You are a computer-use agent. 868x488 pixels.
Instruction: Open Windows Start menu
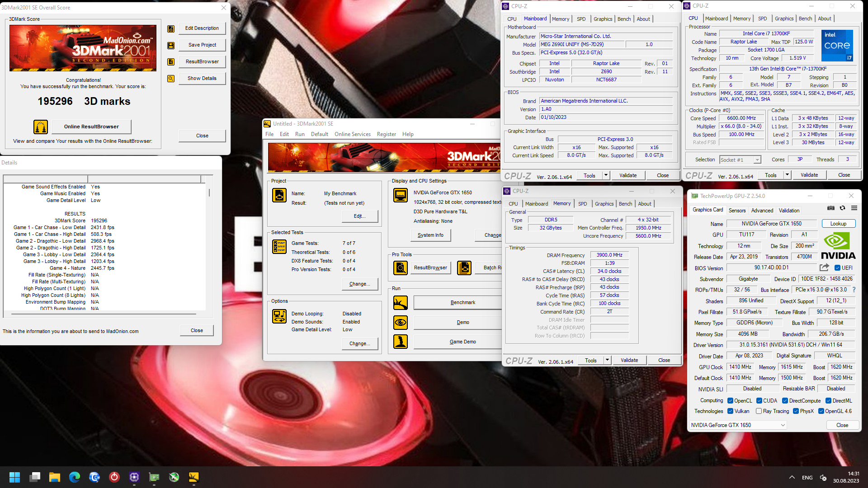14,477
